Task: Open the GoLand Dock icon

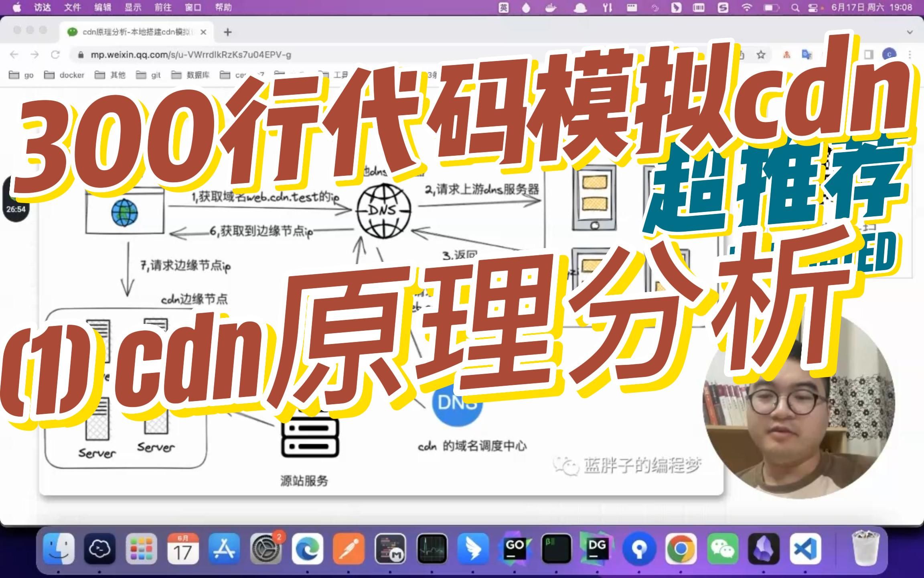Action: pyautogui.click(x=515, y=549)
